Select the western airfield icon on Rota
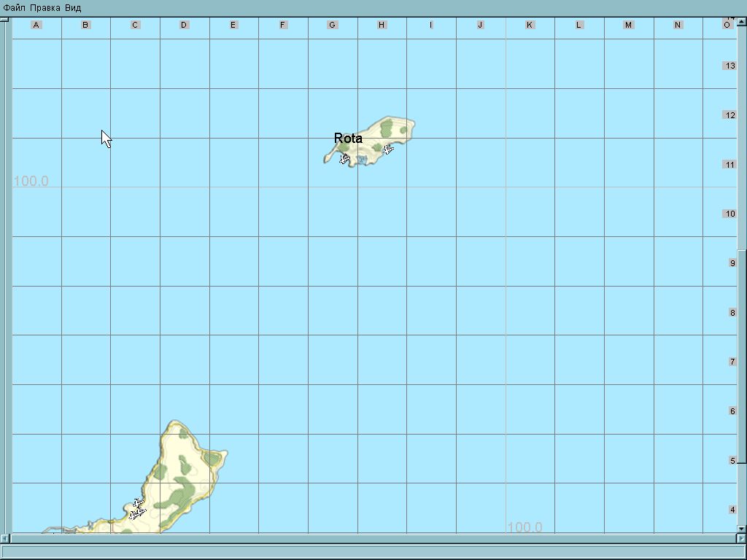Image resolution: width=747 pixels, height=560 pixels. 345,158
